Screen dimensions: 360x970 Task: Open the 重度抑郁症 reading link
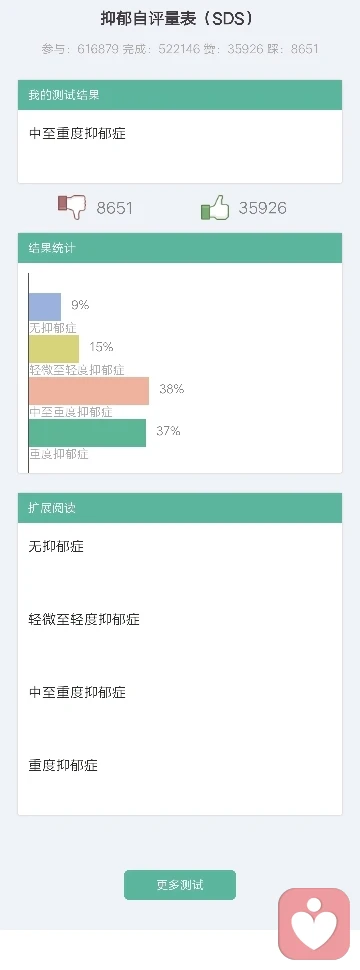(63, 765)
